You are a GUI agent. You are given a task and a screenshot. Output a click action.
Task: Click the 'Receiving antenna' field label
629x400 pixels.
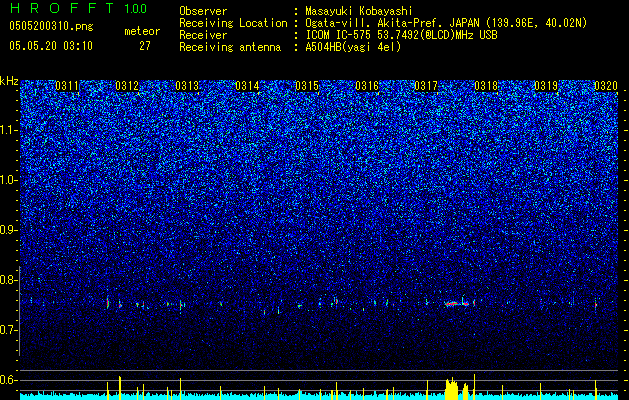point(230,47)
